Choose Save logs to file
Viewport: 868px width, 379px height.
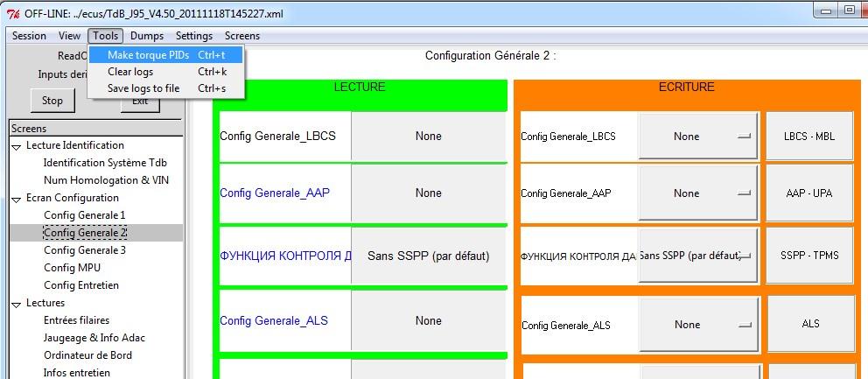click(166, 88)
